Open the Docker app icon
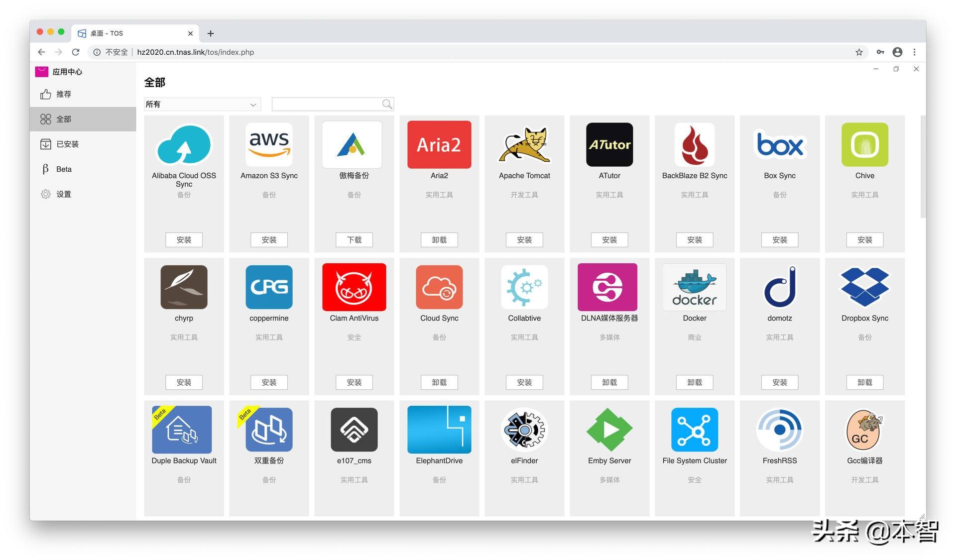 click(x=694, y=287)
